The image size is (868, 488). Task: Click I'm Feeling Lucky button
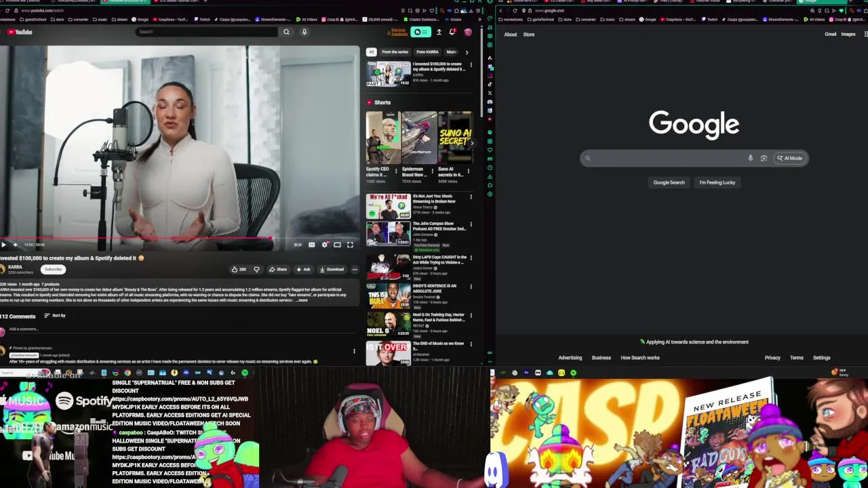pos(717,182)
